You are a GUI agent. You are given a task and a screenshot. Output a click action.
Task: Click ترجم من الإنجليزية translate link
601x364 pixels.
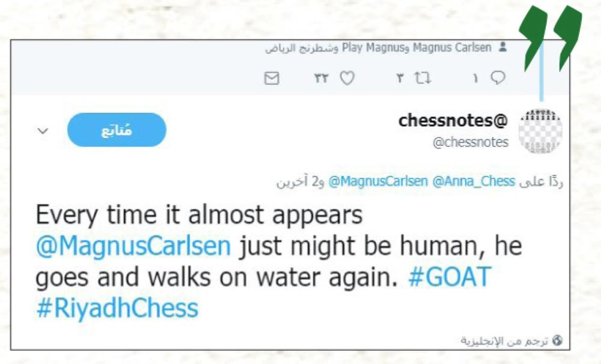click(504, 341)
